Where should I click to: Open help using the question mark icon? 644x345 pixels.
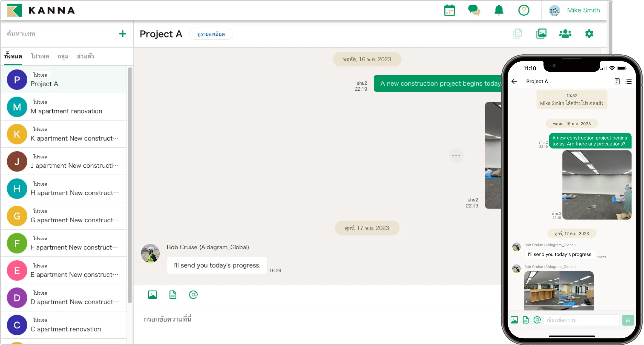524,10
